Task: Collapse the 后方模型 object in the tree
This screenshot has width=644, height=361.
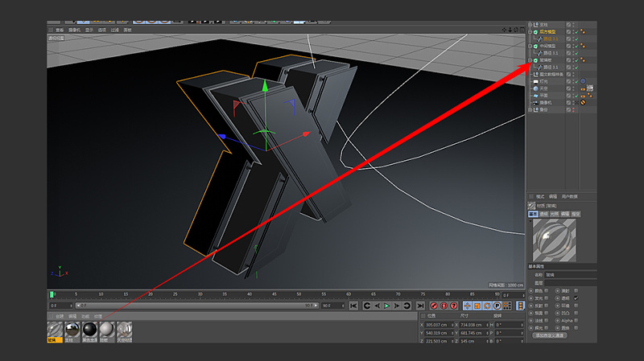Action: (530, 31)
